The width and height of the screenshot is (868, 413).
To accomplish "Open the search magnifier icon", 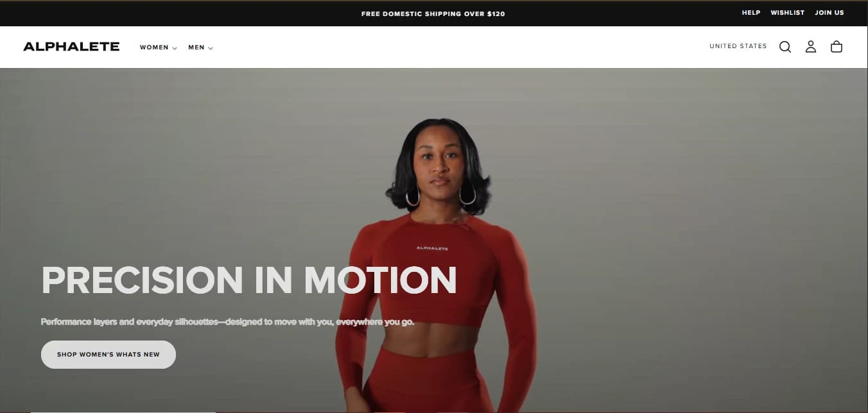I will (785, 47).
